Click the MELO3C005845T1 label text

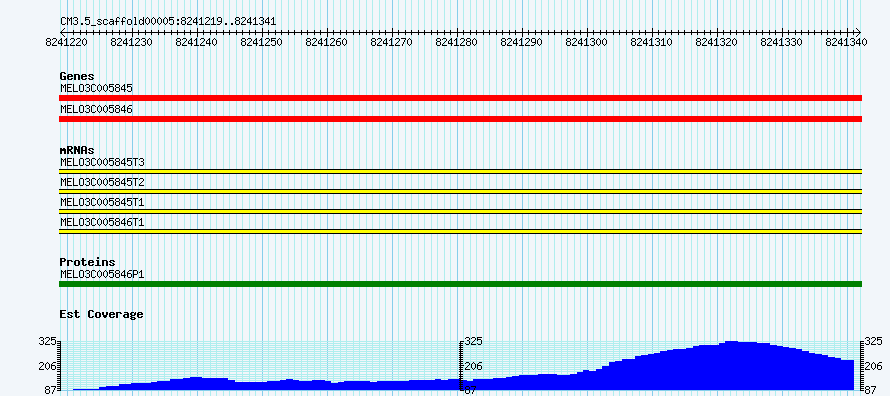pyautogui.click(x=102, y=202)
